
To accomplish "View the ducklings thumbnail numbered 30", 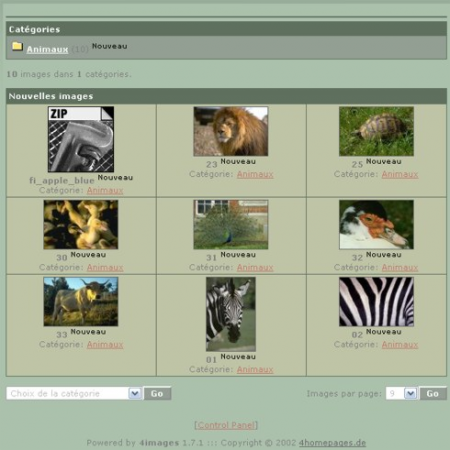I will (x=81, y=225).
